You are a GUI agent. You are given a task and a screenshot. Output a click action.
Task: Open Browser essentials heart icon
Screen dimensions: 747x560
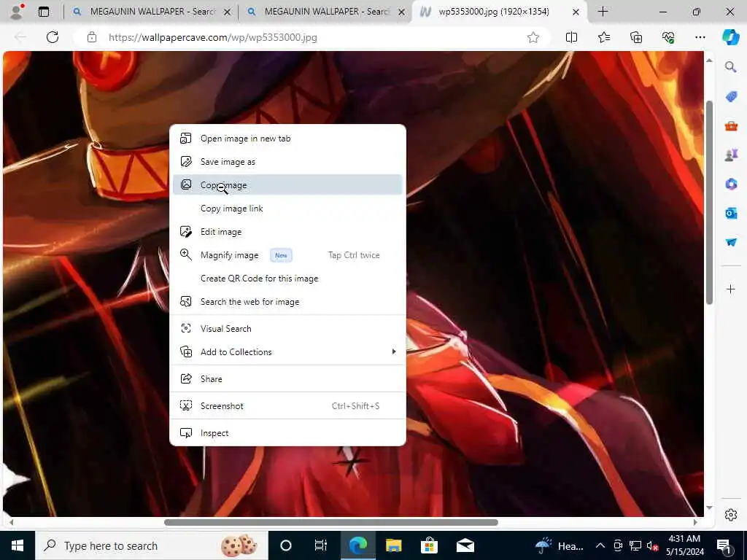tap(668, 37)
